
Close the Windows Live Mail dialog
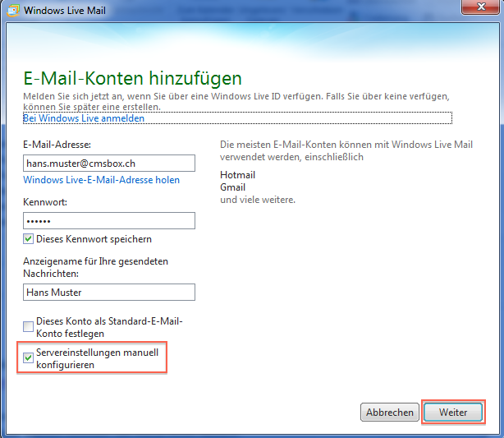pos(477,7)
